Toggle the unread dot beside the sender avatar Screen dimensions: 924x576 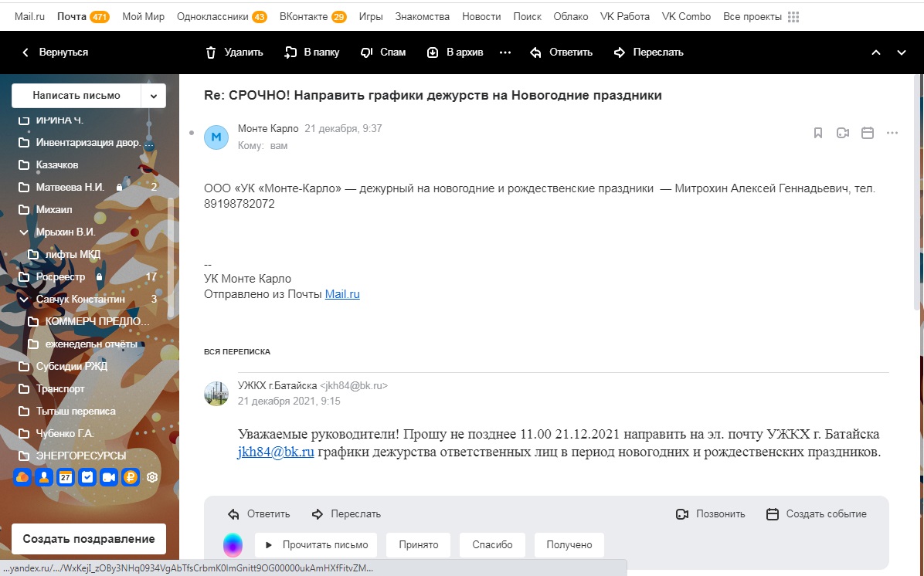192,133
